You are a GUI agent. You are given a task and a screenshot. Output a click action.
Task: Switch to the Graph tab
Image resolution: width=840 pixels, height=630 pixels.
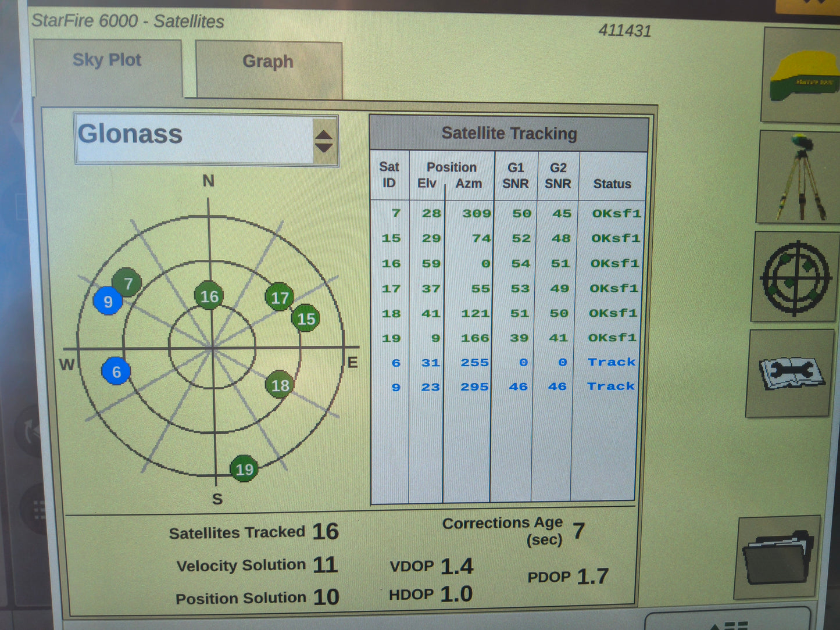[x=268, y=62]
